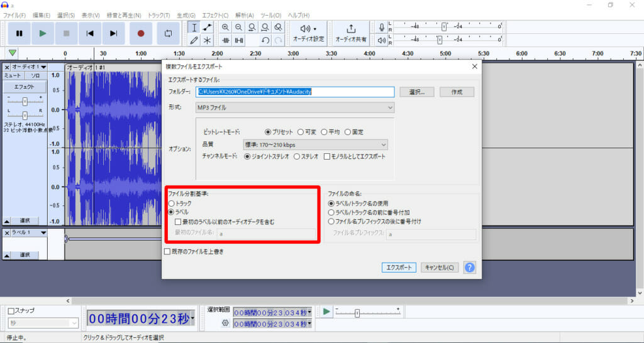Image resolution: width=644 pixels, height=343 pixels.
Task: Click the Redo arrow icon
Action: (279, 40)
